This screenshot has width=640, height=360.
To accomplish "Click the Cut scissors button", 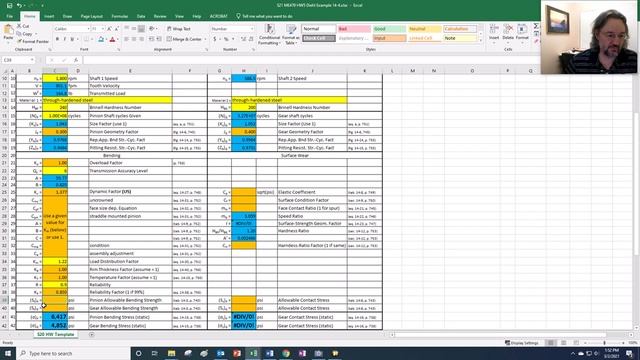I will tap(23, 26).
